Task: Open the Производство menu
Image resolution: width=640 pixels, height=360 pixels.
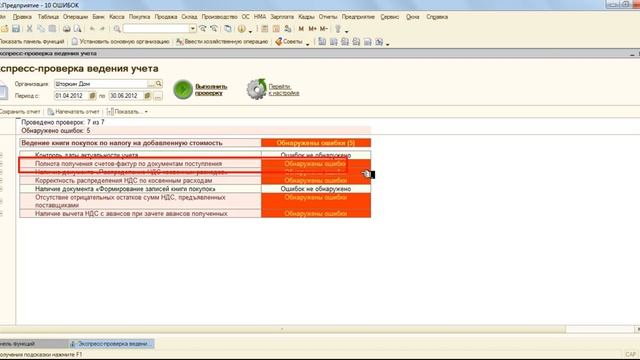Action: click(220, 17)
